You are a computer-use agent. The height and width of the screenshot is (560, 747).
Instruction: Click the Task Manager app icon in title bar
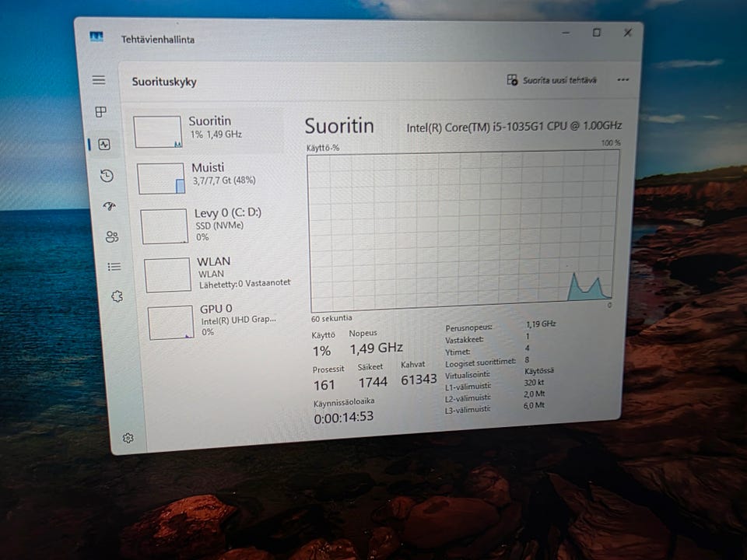(x=96, y=37)
